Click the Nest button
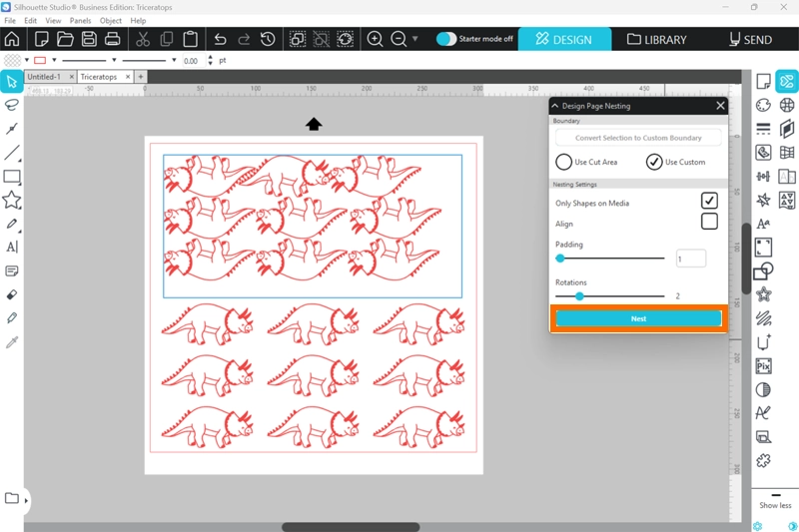The image size is (799, 532). pyautogui.click(x=638, y=318)
